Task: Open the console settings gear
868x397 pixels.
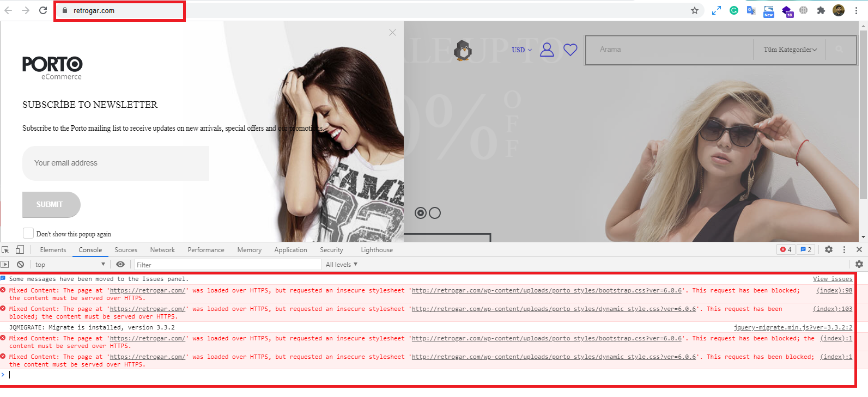Action: pyautogui.click(x=859, y=264)
